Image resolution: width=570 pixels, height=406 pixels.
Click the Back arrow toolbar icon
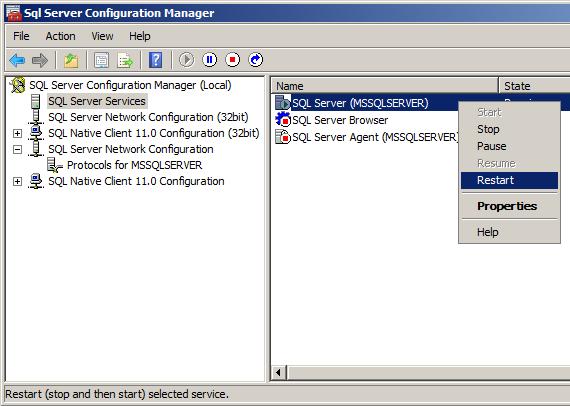(17, 60)
